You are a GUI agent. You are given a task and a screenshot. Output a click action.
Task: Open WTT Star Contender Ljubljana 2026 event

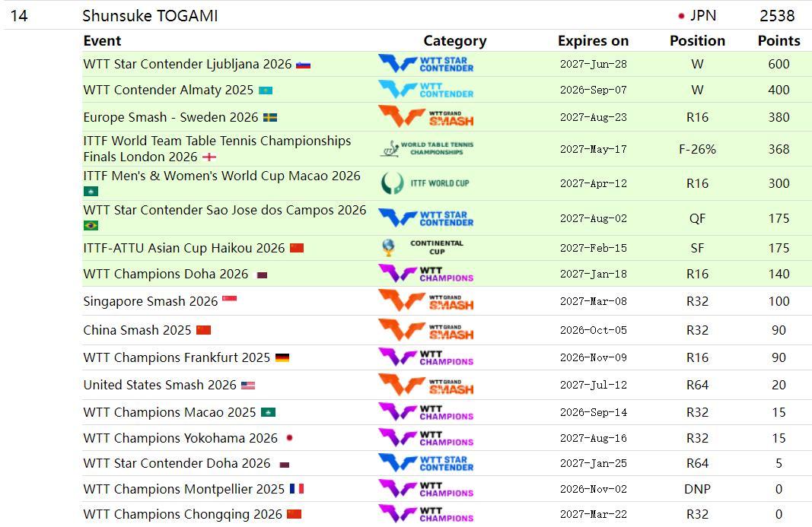187,64
